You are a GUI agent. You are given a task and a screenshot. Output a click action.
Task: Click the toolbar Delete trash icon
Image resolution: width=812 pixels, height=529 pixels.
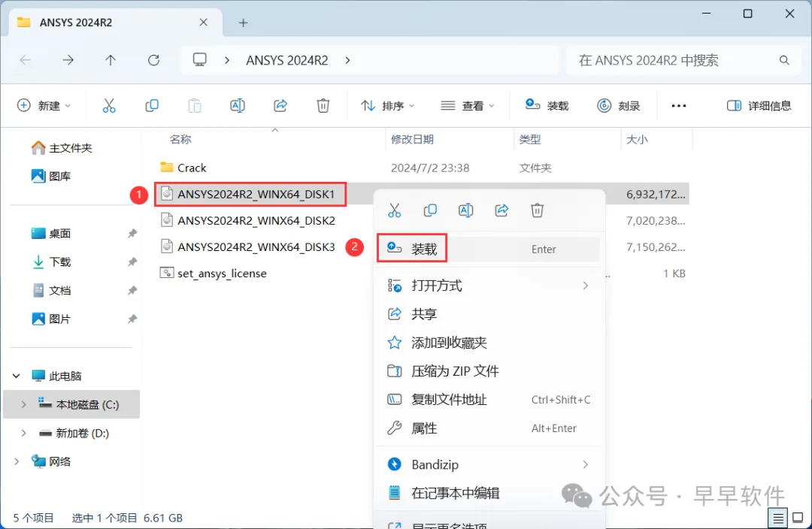pyautogui.click(x=323, y=106)
